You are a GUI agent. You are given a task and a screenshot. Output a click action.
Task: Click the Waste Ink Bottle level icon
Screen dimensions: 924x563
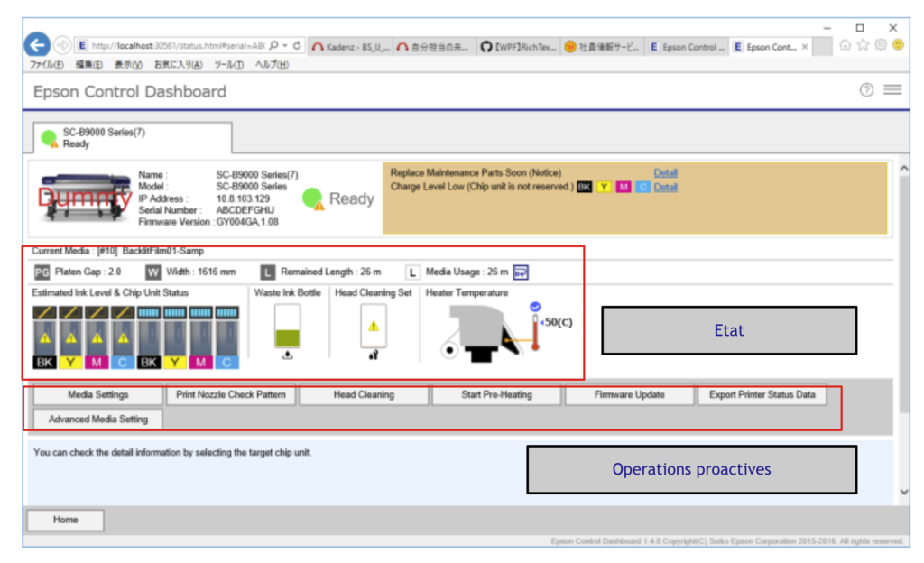[288, 327]
